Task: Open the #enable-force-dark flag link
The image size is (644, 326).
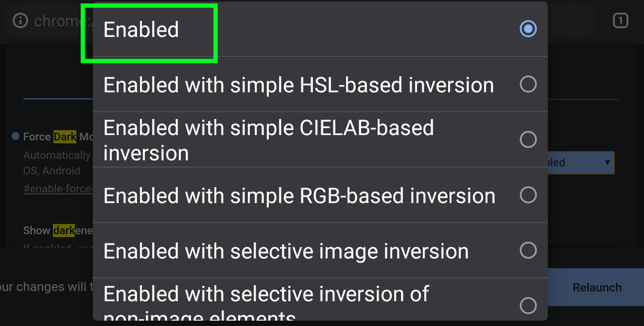Action: coord(57,188)
